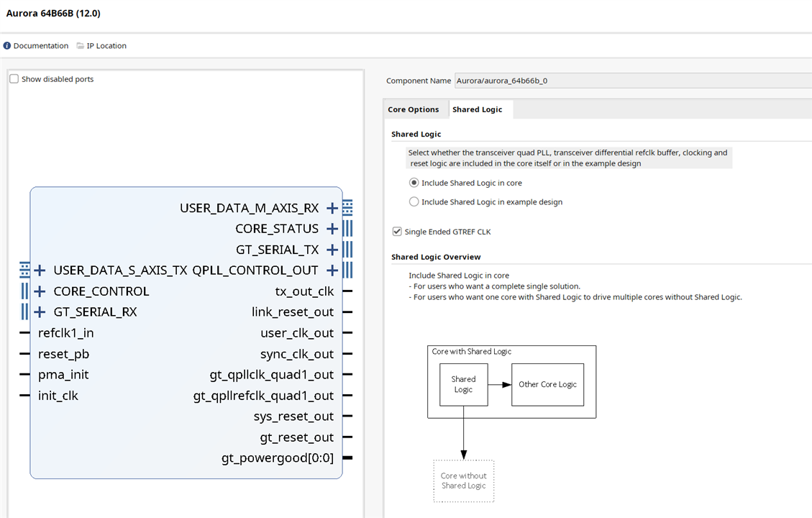Expand the CORE_CONTROL interface port

click(x=40, y=291)
